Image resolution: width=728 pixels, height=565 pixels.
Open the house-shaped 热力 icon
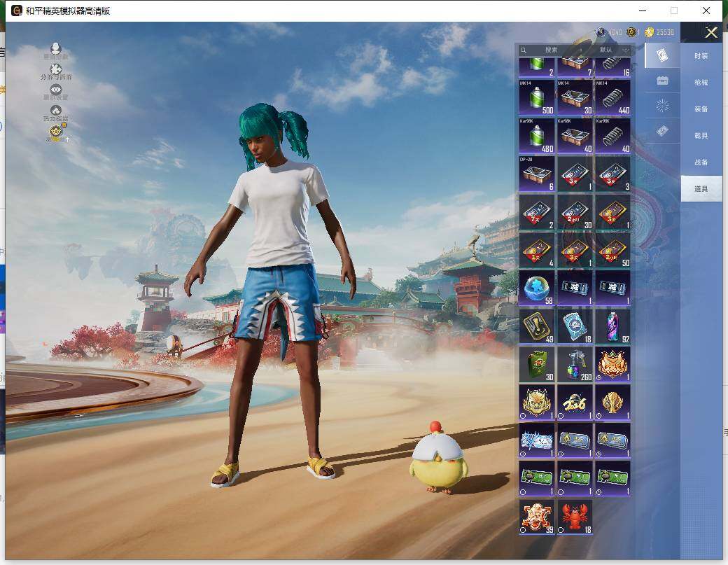(x=56, y=111)
